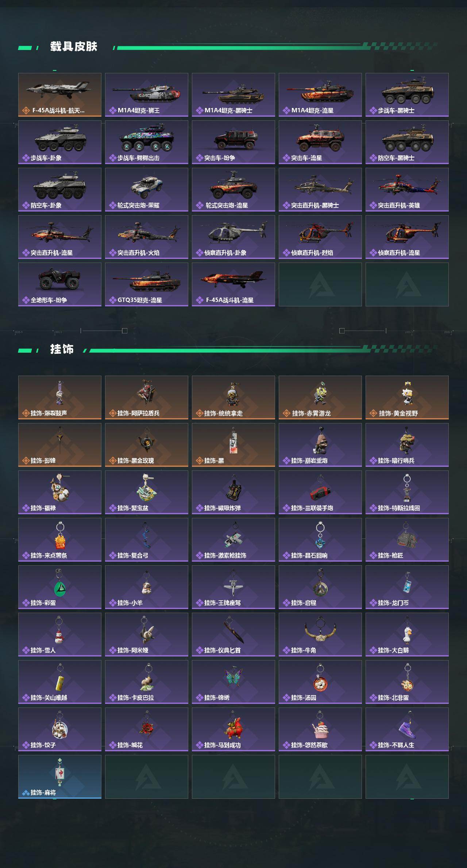Select the F-45A战斗机-流星 jet skin
467x868 pixels.
[x=233, y=284]
